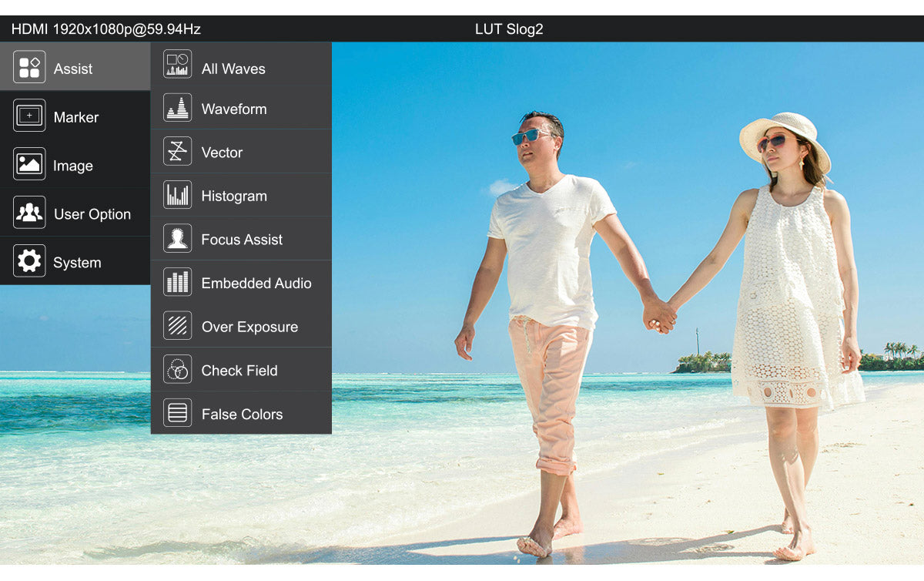Image resolution: width=924 pixels, height=581 pixels.
Task: Click the System gear icon
Action: [x=29, y=262]
